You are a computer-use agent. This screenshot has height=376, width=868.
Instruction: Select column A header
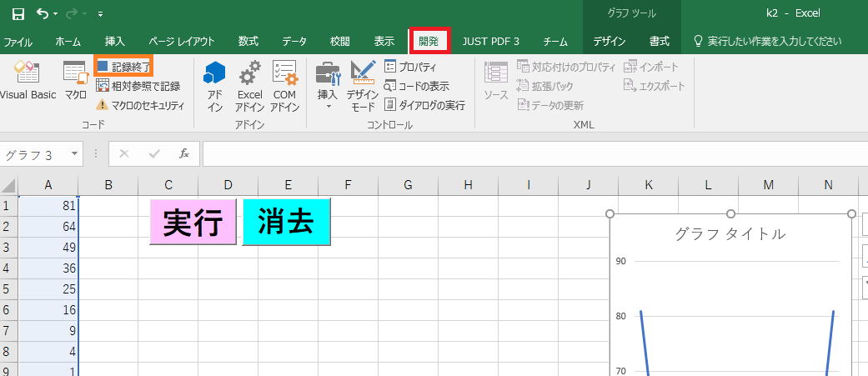[x=48, y=186]
